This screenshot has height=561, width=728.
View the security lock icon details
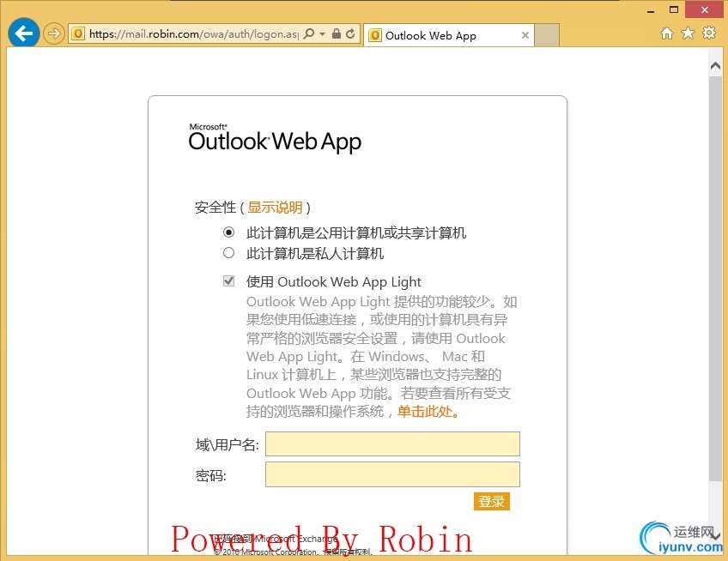pyautogui.click(x=337, y=33)
